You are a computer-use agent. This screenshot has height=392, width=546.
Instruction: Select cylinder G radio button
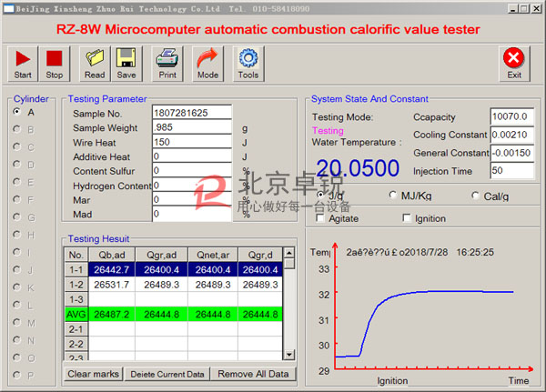16,217
